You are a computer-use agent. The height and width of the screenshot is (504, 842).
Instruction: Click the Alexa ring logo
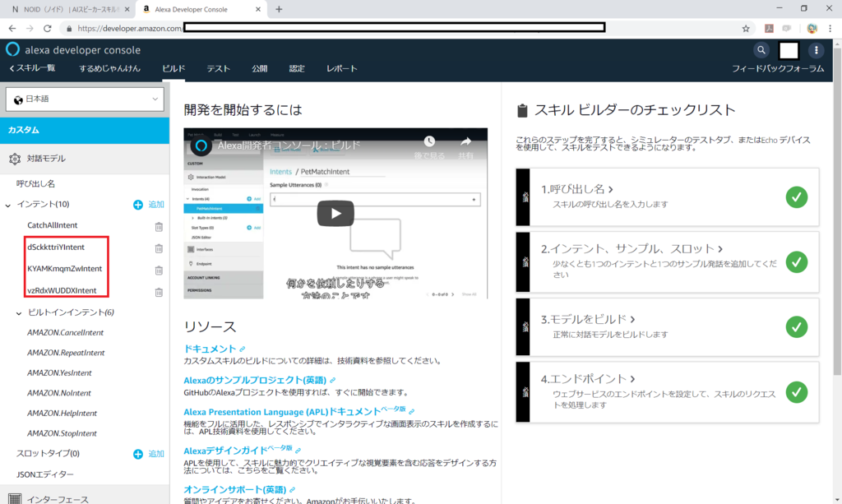pos(12,49)
